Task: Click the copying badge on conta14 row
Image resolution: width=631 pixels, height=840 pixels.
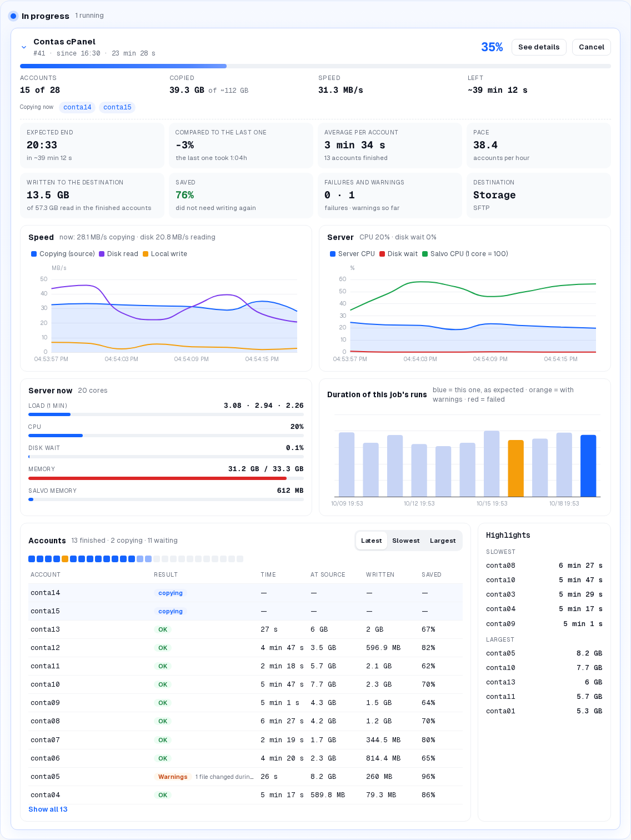Action: [171, 593]
